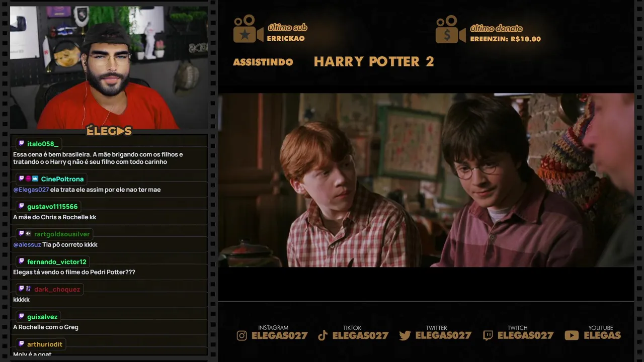
Task: Open chat user guixalvez
Action: (x=42, y=317)
